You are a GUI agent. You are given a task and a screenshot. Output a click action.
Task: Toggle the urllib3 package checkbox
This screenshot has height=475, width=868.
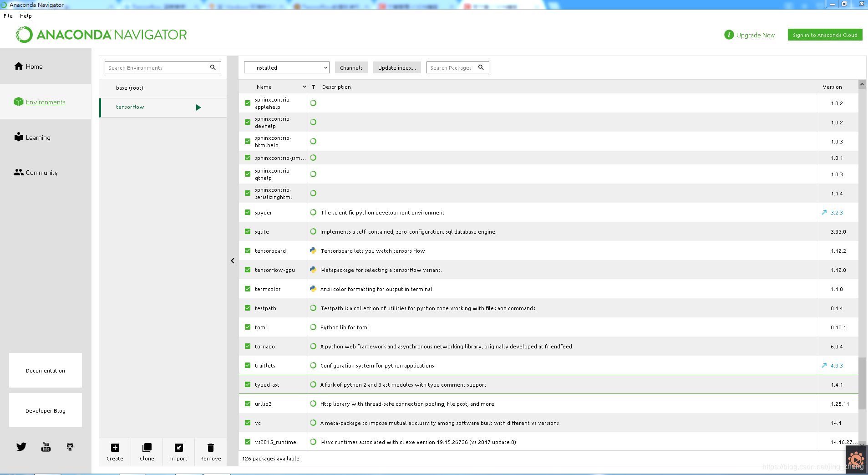coord(248,403)
